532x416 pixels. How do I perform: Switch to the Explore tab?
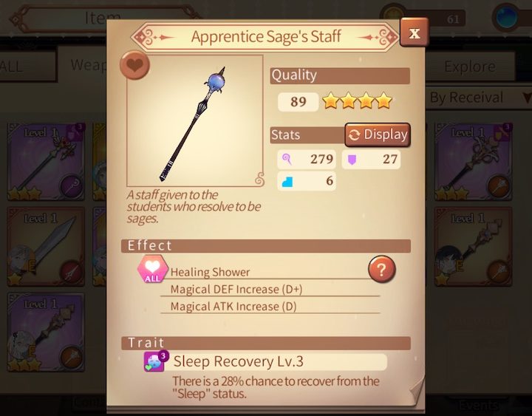[x=470, y=67]
